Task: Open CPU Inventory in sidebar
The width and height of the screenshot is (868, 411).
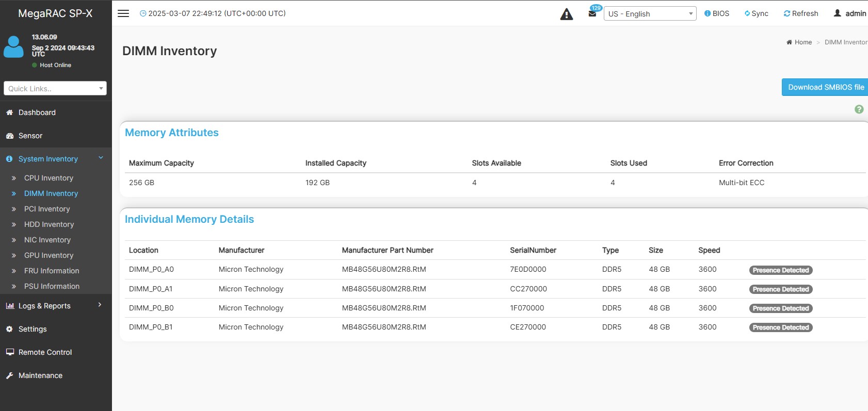Action: point(49,178)
